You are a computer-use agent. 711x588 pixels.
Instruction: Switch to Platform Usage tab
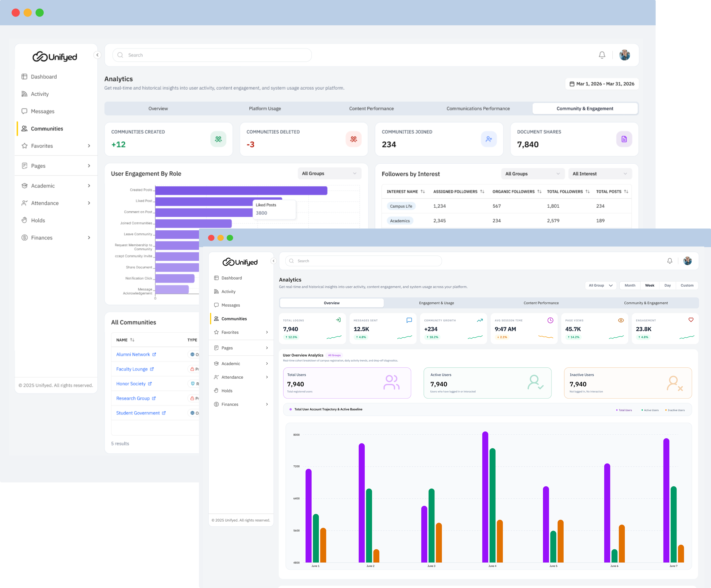click(265, 109)
